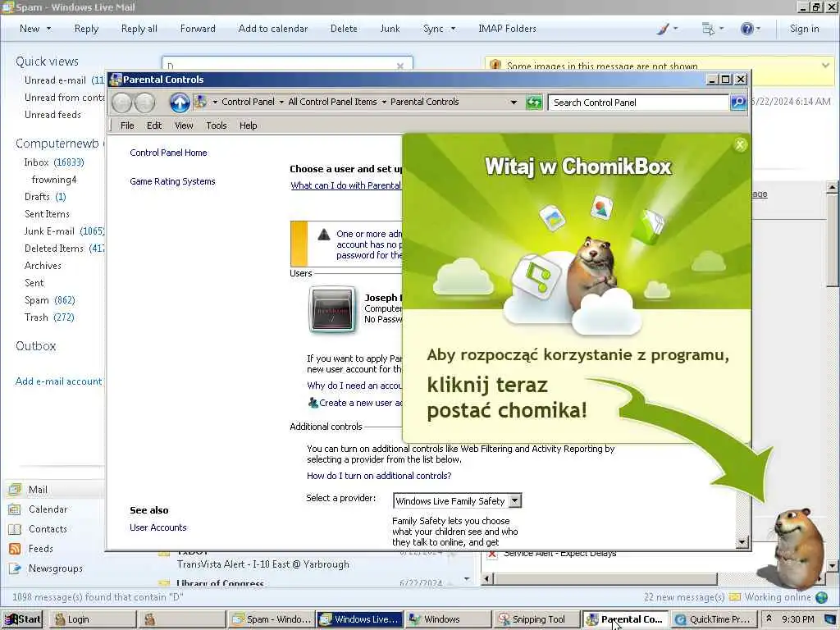Image resolution: width=840 pixels, height=630 pixels.
Task: Click the new messages envelope status icon
Action: (x=735, y=597)
